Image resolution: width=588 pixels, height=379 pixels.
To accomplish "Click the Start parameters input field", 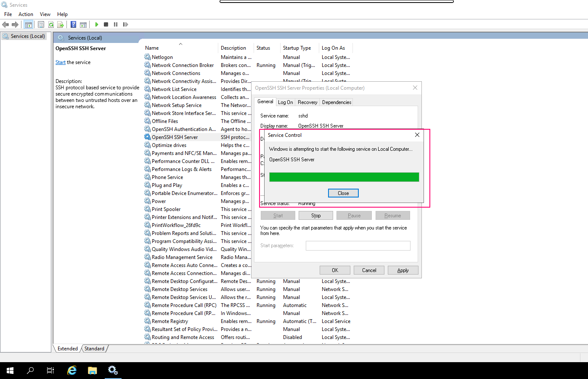I will click(x=358, y=246).
